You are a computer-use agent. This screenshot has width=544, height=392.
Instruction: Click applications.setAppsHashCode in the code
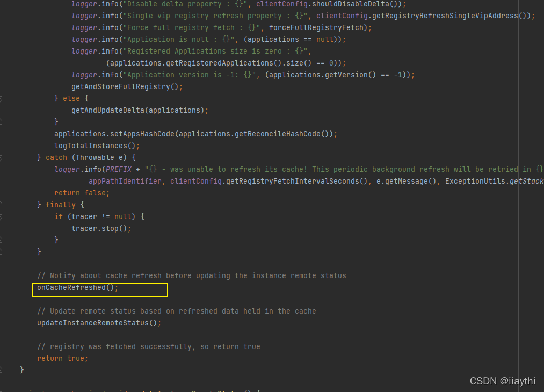click(114, 134)
